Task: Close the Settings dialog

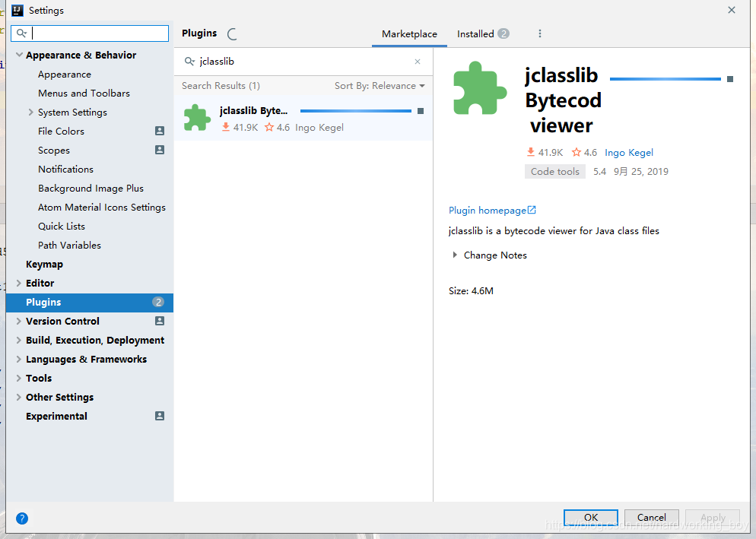Action: pyautogui.click(x=732, y=10)
